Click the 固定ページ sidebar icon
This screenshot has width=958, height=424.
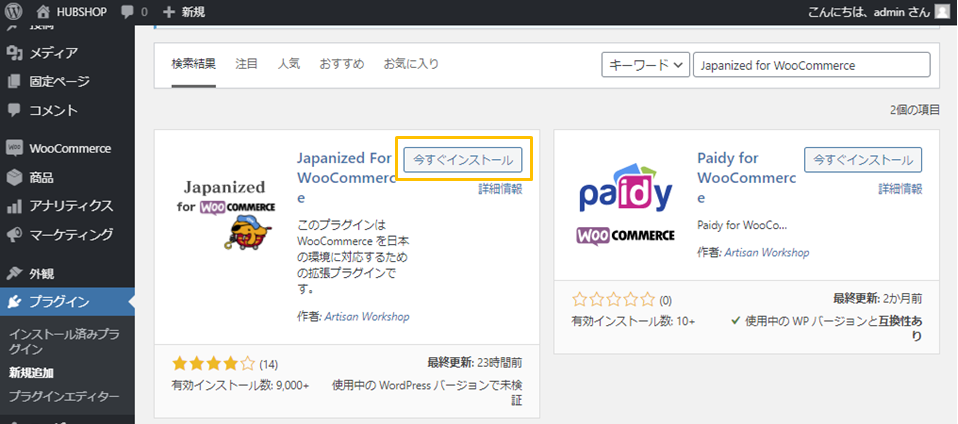coord(14,81)
